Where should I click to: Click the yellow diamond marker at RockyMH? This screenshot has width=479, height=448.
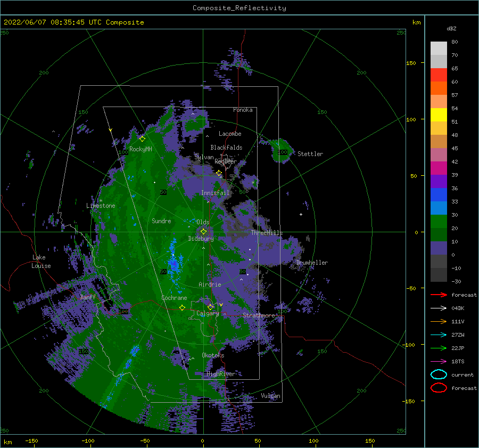point(142,139)
